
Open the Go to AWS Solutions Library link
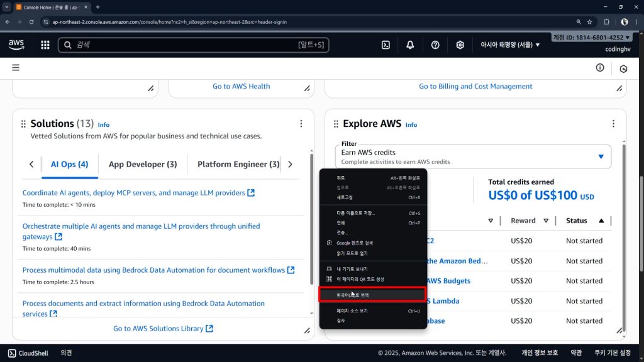click(163, 328)
